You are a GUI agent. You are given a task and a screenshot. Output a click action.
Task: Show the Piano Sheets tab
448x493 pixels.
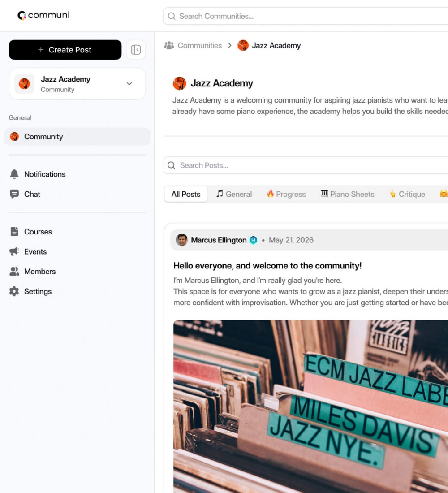(347, 194)
